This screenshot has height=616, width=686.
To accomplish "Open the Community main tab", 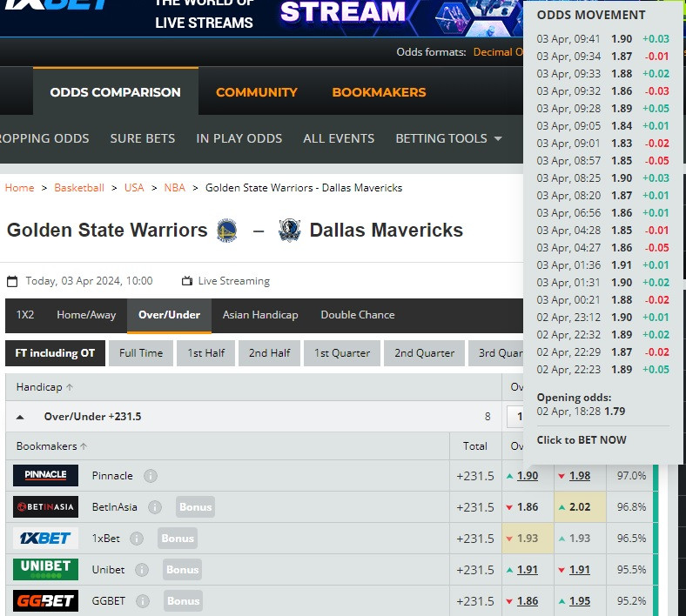I will 257,92.
